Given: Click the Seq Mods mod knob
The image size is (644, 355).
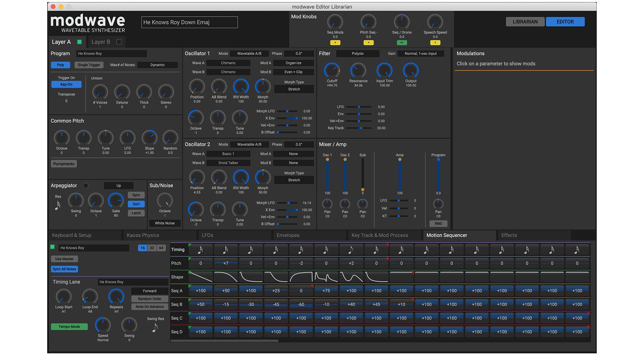Looking at the screenshot, I should tap(335, 22).
